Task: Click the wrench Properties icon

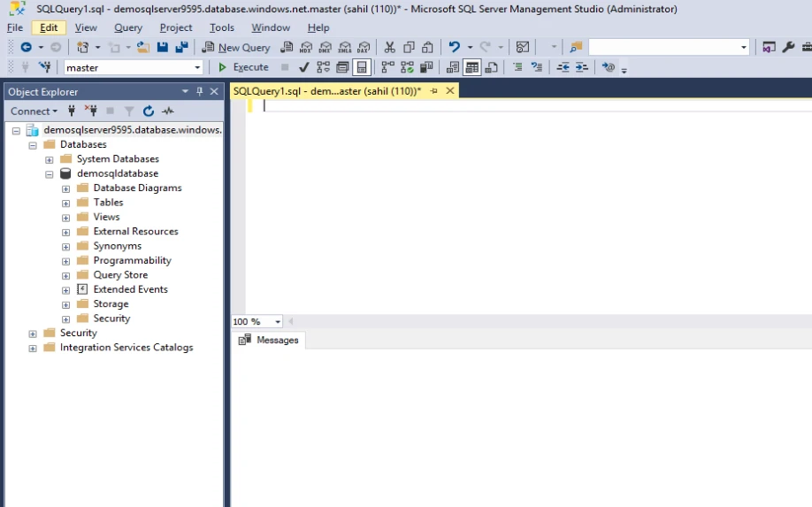Action: 788,47
